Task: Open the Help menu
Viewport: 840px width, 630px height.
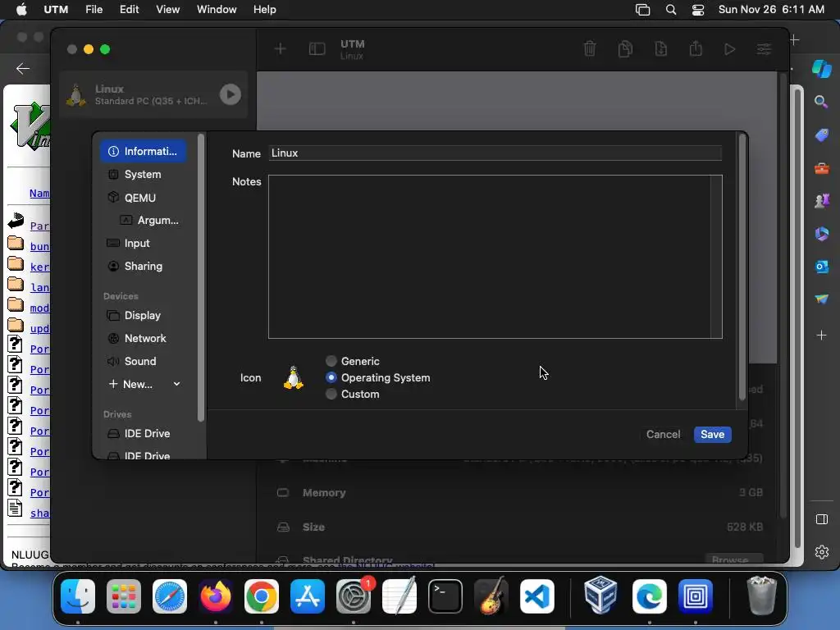Action: [x=265, y=10]
